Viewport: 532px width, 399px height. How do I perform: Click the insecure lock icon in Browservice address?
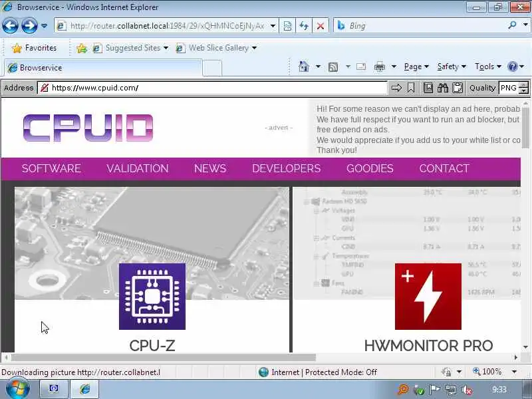45,88
